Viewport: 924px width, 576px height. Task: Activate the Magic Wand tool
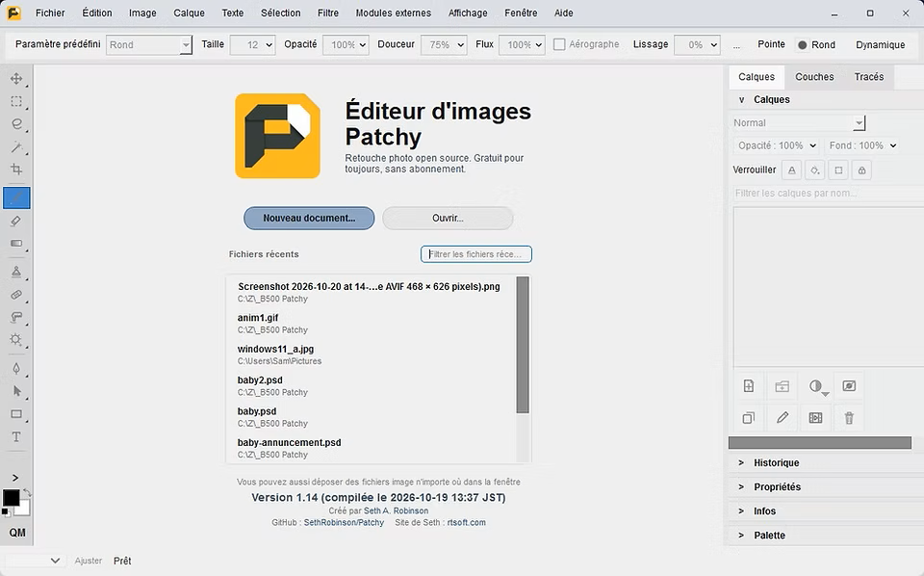[x=16, y=146]
